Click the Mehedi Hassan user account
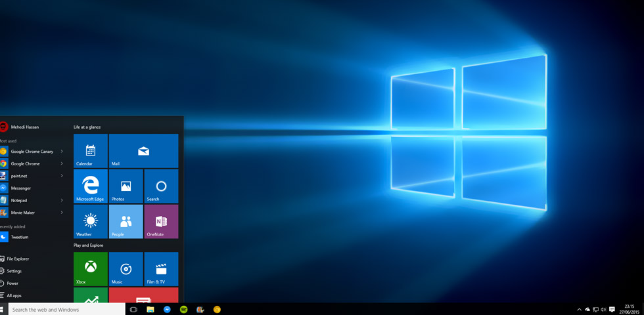 [24, 127]
